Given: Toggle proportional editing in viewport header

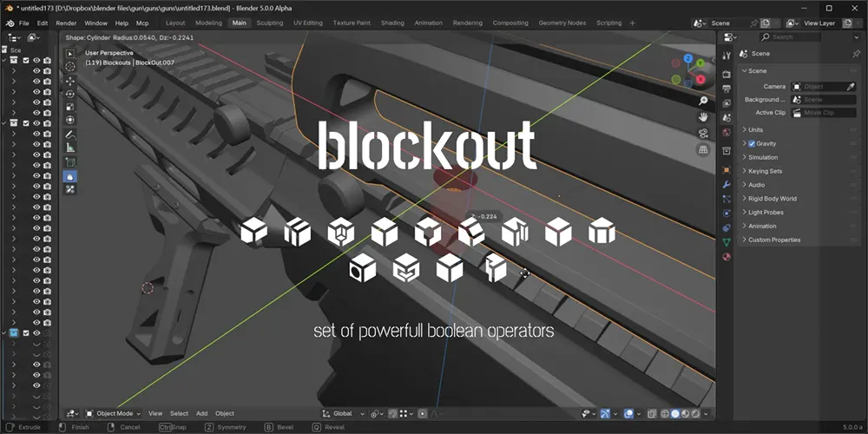Looking at the screenshot, I should tap(423, 413).
